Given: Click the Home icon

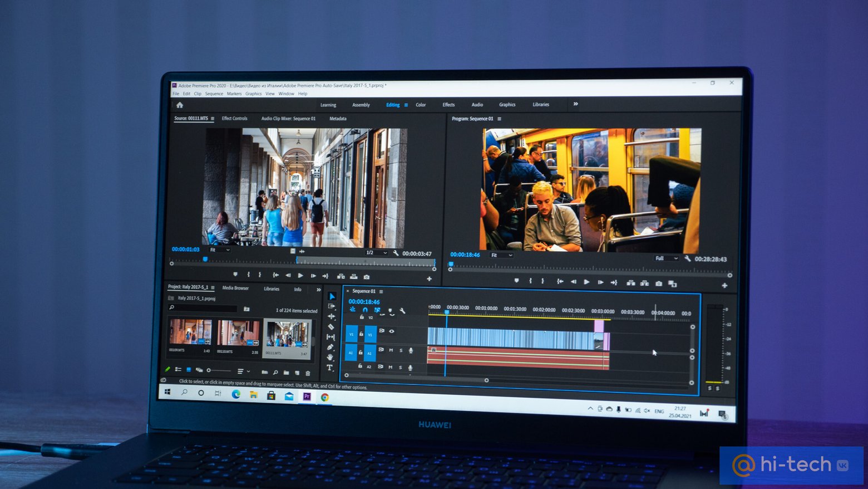Looking at the screenshot, I should click(180, 105).
